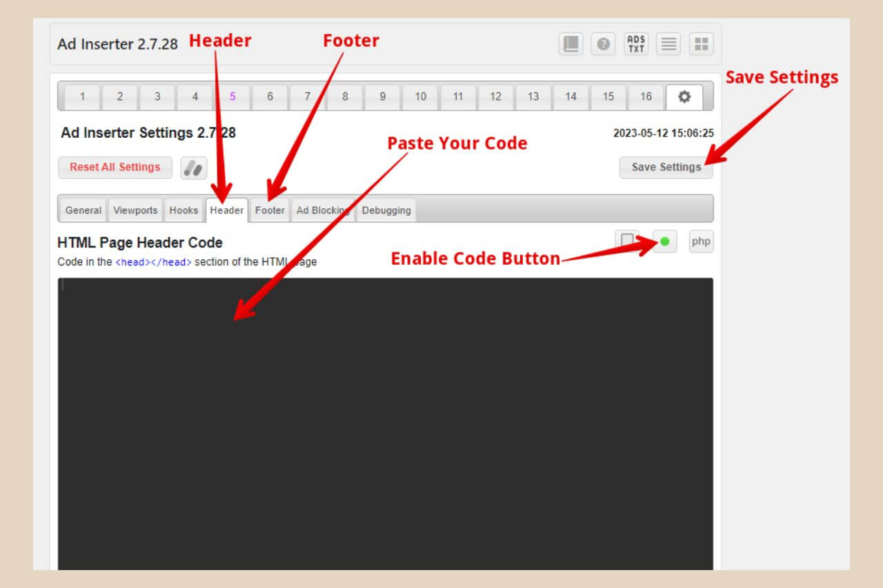Open the ADS TXT editor icon
Viewport: 883px width, 588px height.
click(636, 44)
